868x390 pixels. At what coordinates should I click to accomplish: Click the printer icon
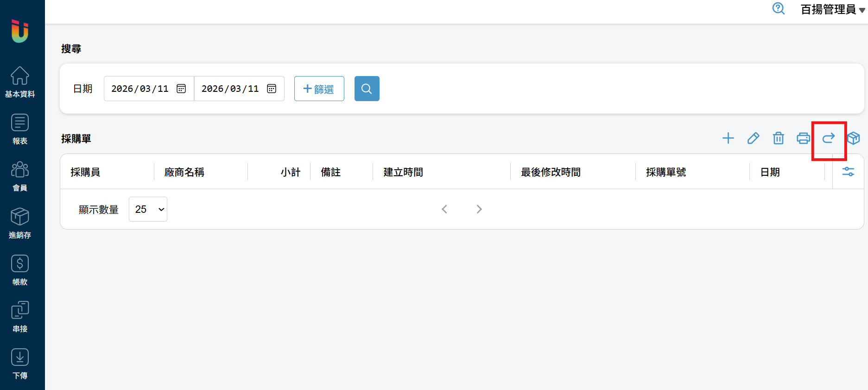click(803, 138)
